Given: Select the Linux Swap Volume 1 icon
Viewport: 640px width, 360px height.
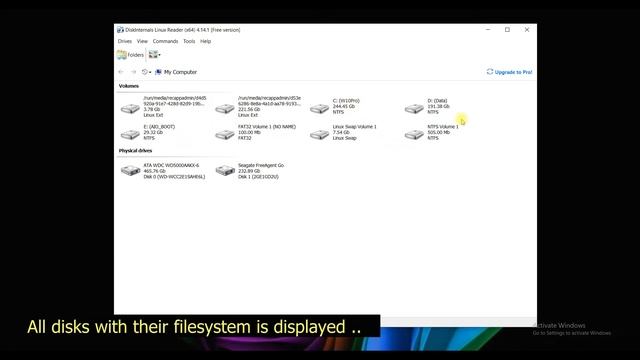Looking at the screenshot, I should coord(320,134).
